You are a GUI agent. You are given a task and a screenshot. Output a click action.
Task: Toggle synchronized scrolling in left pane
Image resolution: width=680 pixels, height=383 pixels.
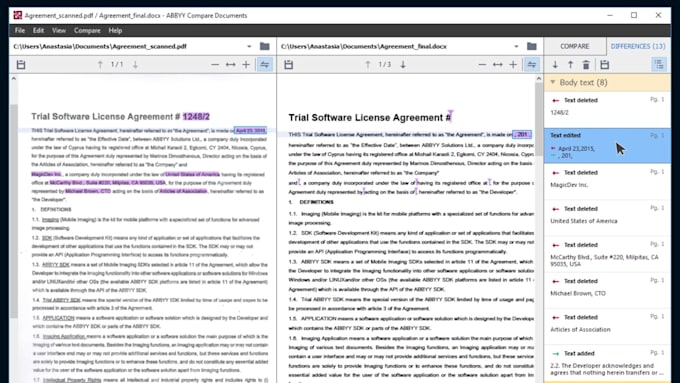click(265, 65)
